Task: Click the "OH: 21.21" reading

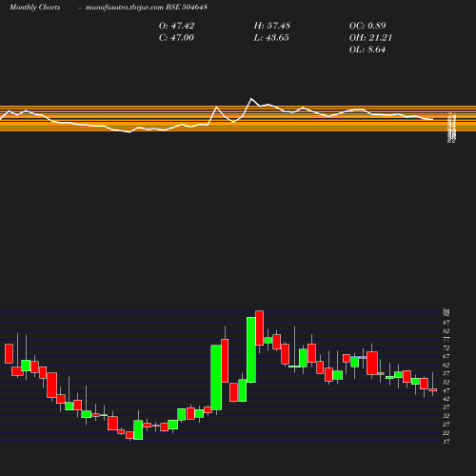Action: pos(370,38)
